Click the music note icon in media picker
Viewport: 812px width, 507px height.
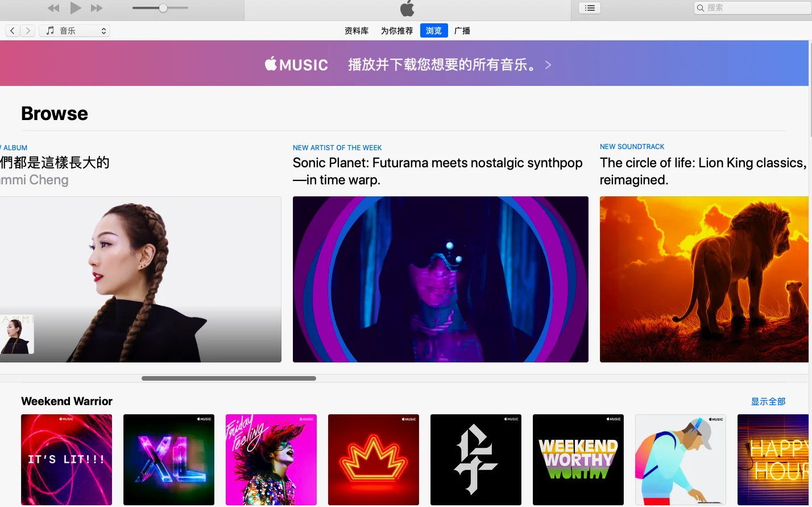tap(50, 31)
